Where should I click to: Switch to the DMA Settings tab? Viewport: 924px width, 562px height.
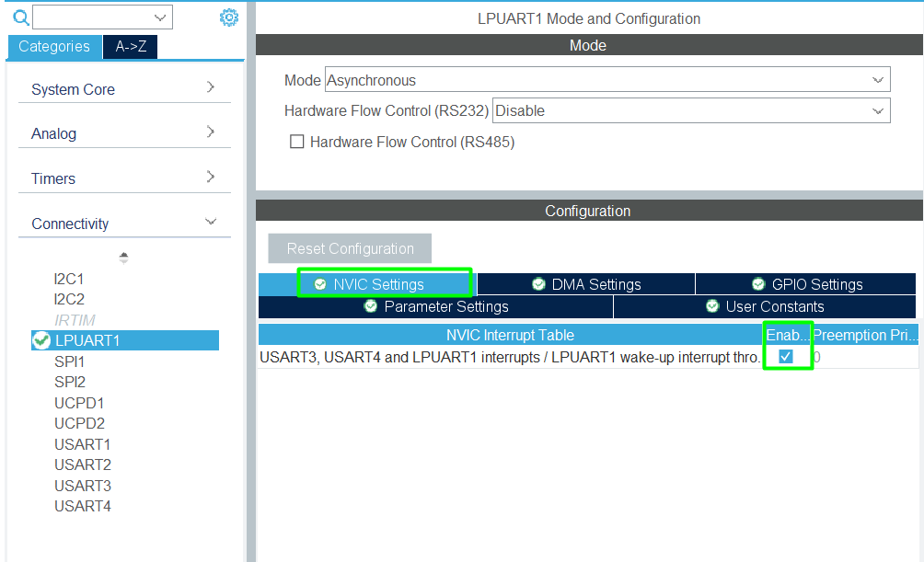(586, 284)
